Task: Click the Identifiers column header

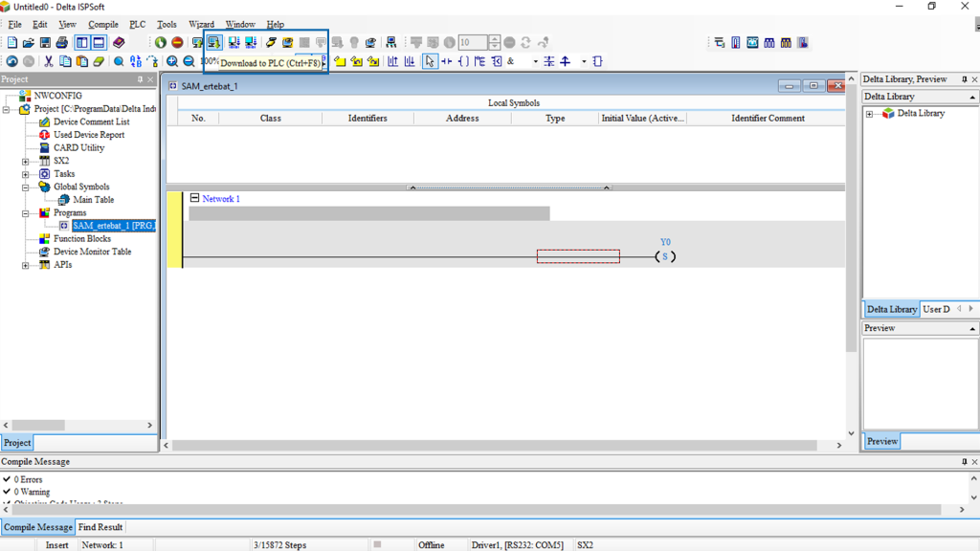Action: [x=367, y=118]
